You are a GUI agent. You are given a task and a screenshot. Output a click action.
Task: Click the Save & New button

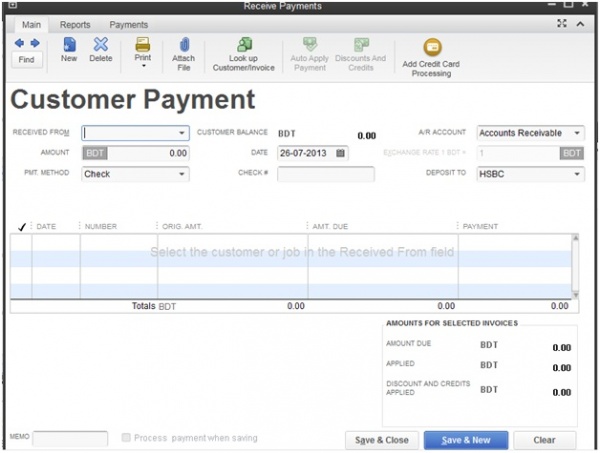465,440
